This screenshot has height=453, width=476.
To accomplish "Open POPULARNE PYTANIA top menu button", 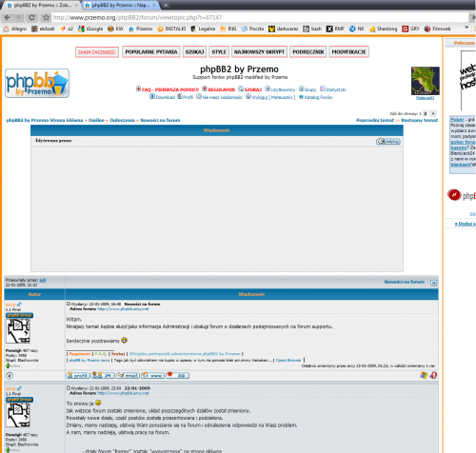I will coord(151,51).
